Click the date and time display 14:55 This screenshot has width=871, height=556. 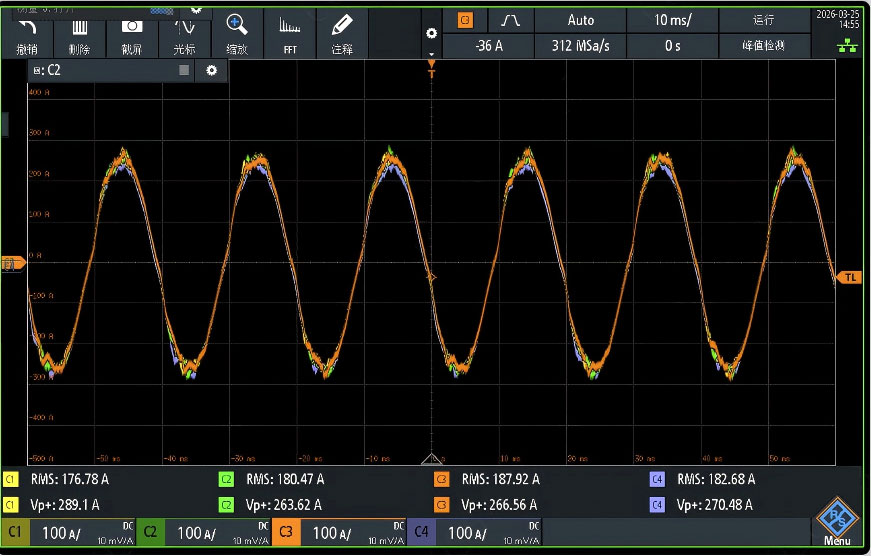coord(838,19)
